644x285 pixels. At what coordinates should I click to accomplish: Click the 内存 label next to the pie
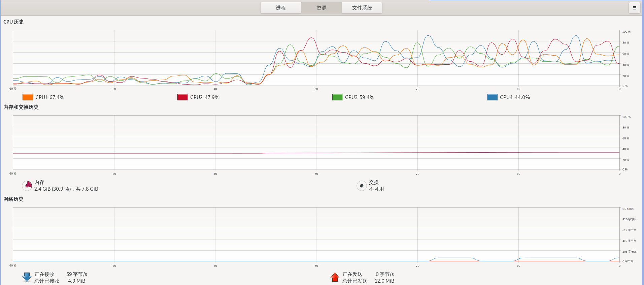(x=39, y=182)
